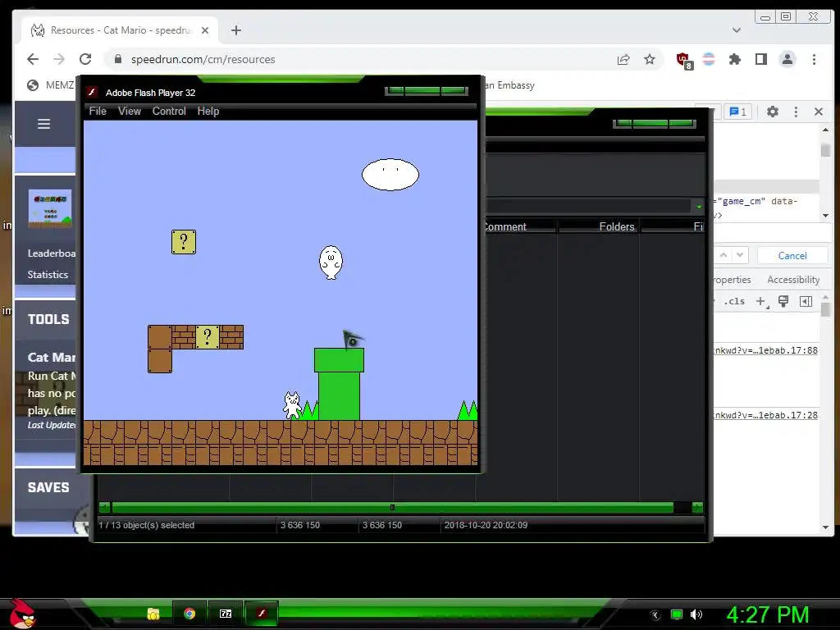The width and height of the screenshot is (840, 630).
Task: Open the Extensions puzzle piece menu
Action: tap(734, 59)
